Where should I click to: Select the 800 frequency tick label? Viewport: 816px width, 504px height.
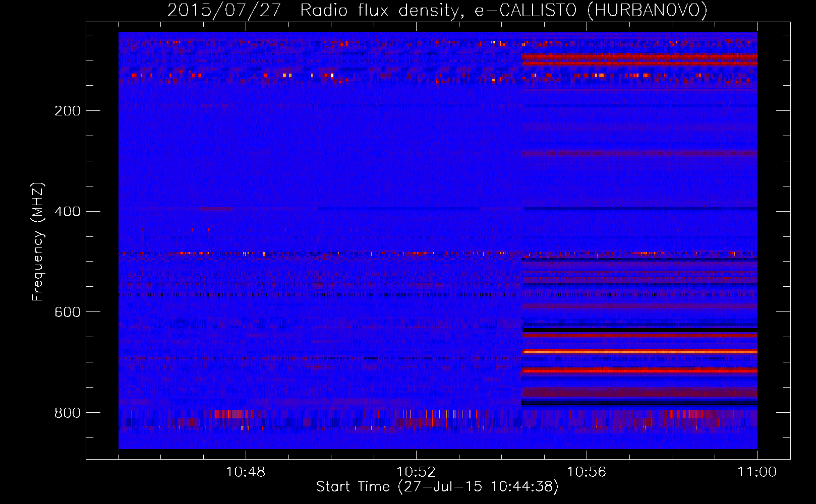pos(67,413)
